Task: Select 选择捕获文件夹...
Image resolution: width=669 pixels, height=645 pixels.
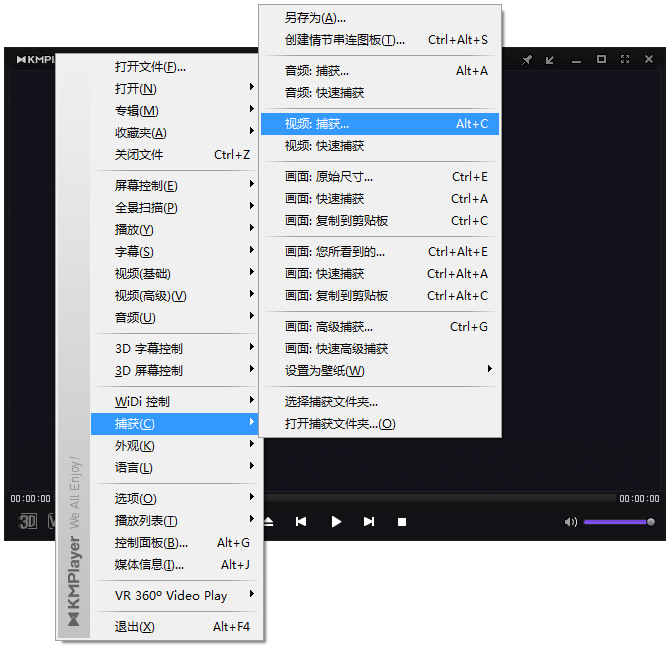Action: point(380,402)
